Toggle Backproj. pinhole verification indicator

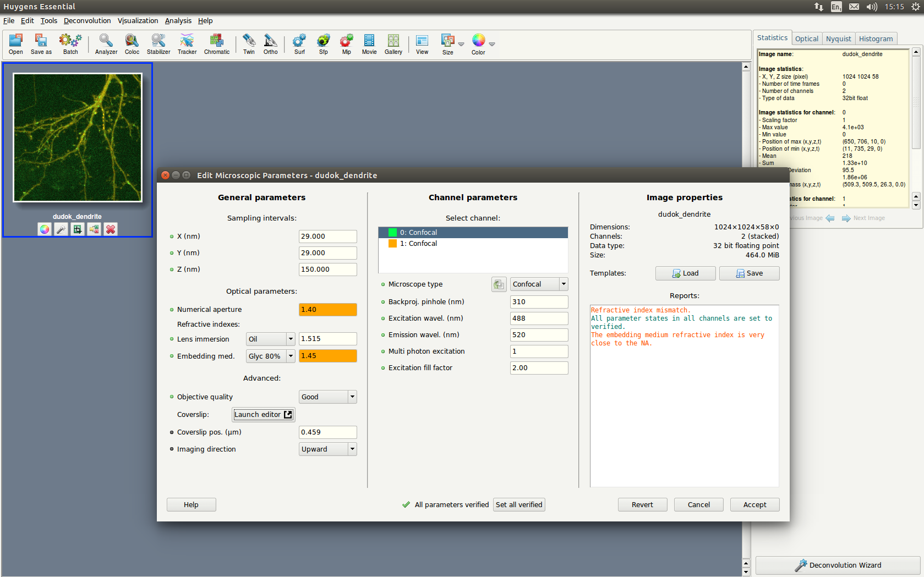[x=383, y=302]
